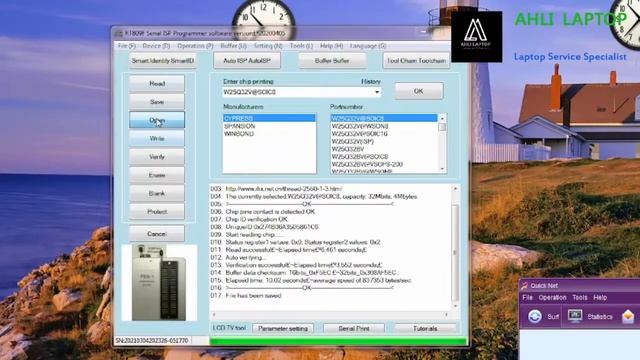Viewport: 640px width, 360px height.
Task: Click the Parameter setting button
Action: coord(283,328)
